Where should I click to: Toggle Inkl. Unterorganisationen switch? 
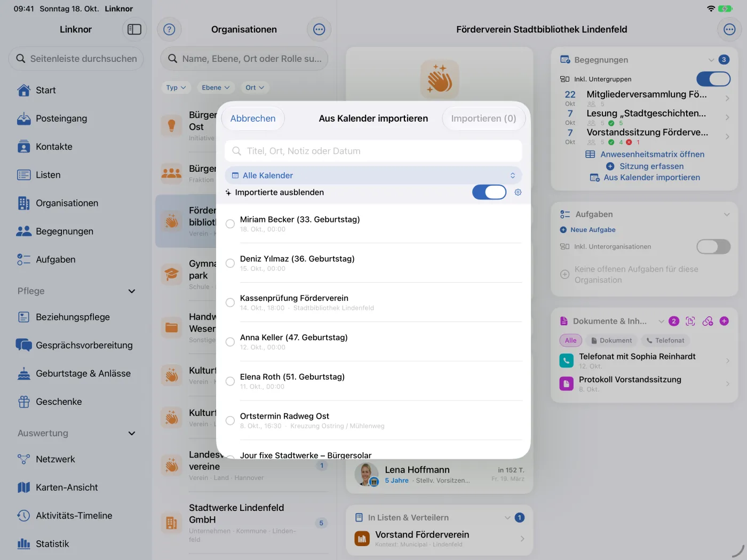coord(713,246)
